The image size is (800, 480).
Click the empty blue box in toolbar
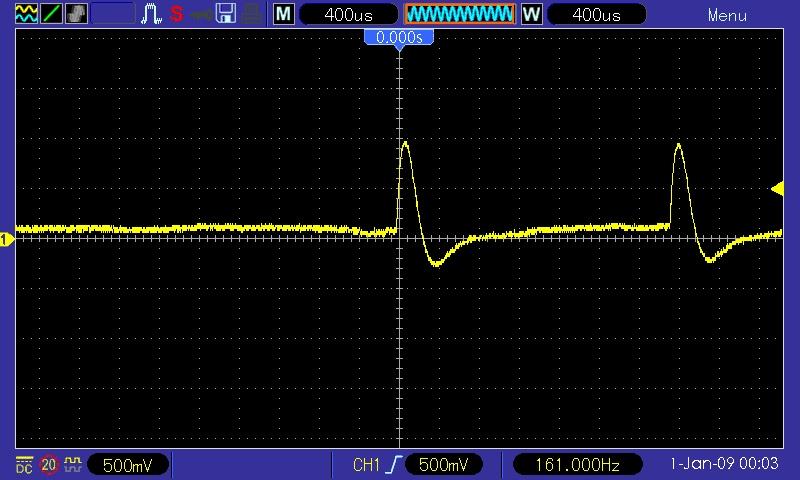[113, 14]
